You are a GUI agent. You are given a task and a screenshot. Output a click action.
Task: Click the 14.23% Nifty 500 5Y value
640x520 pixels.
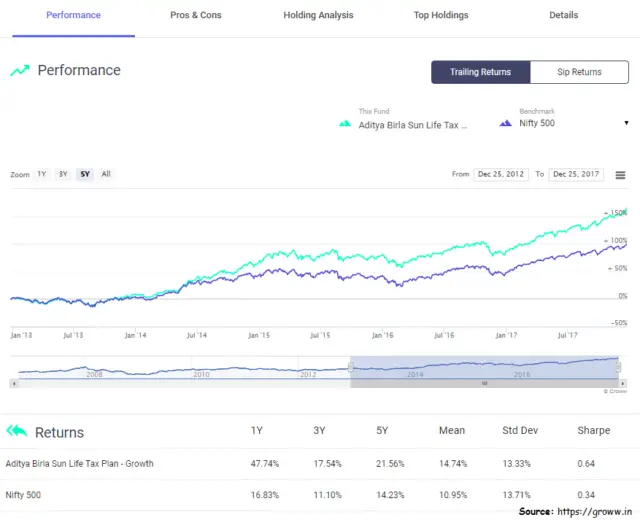click(x=390, y=495)
